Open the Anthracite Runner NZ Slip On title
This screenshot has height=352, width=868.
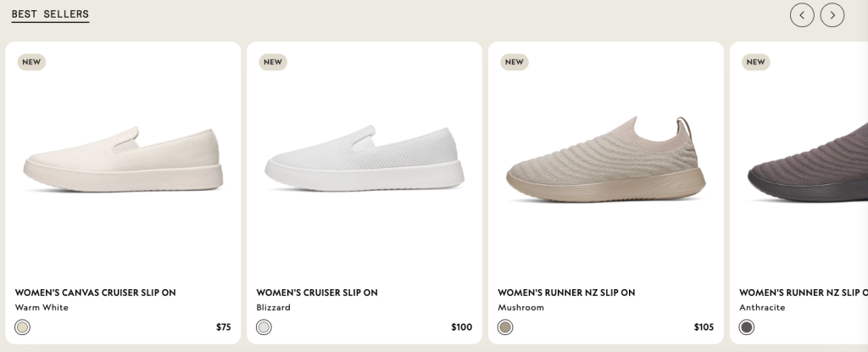[x=804, y=293]
